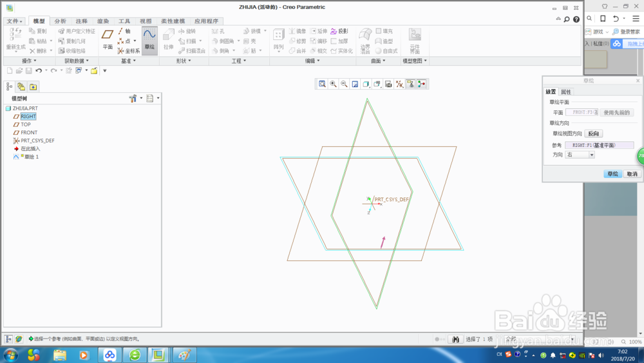The image size is (644, 363).
Task: Click the 平面 FRONT:F3 field
Action: tap(582, 112)
